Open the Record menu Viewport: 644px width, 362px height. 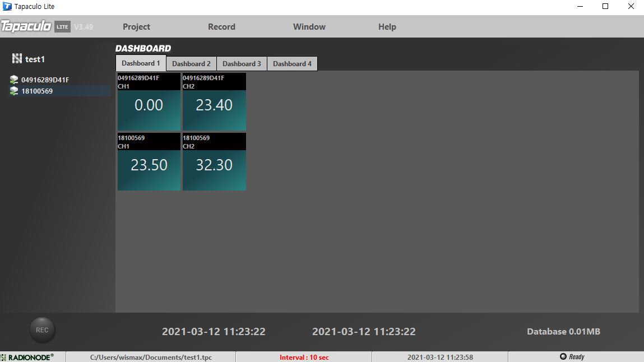pos(221,27)
